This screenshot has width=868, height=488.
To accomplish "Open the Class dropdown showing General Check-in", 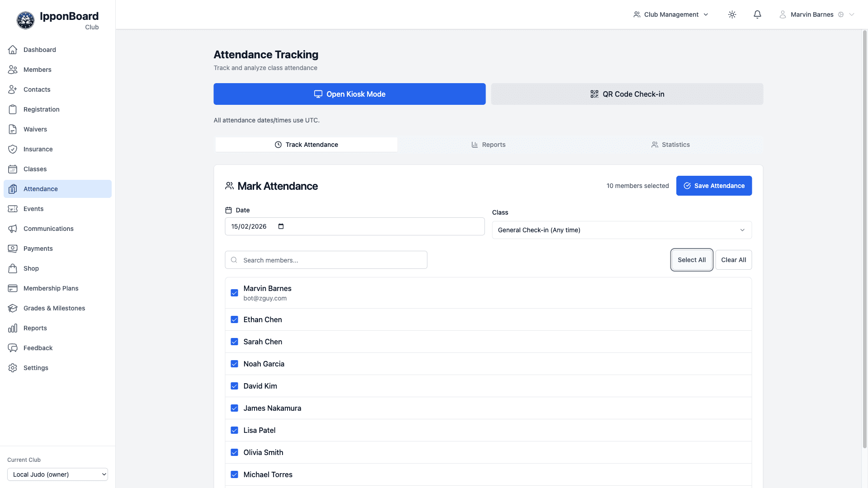I will point(622,230).
